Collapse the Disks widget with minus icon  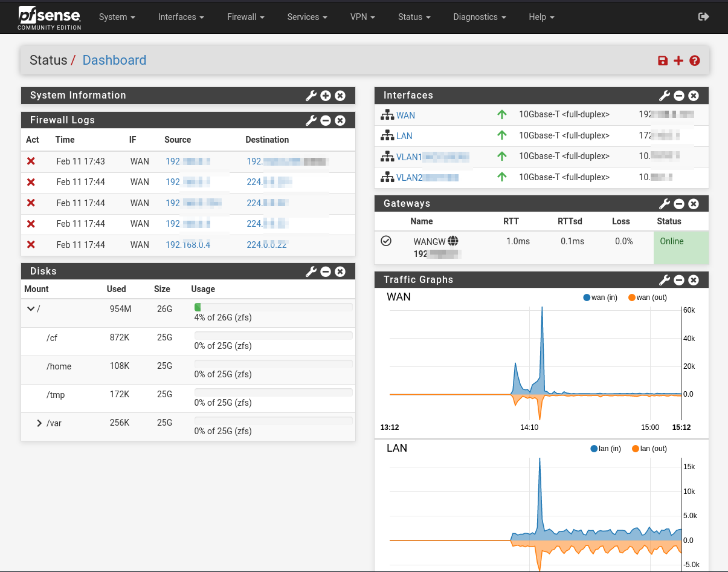pyautogui.click(x=326, y=271)
